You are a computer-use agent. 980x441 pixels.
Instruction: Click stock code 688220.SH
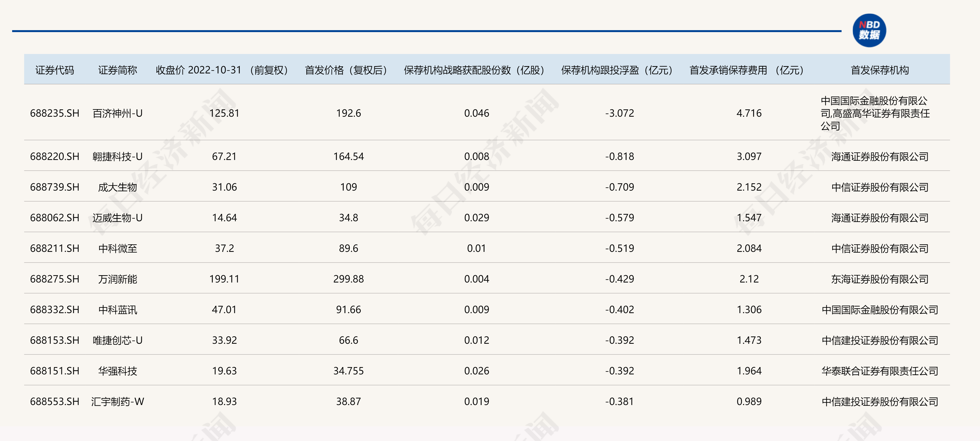tap(54, 157)
